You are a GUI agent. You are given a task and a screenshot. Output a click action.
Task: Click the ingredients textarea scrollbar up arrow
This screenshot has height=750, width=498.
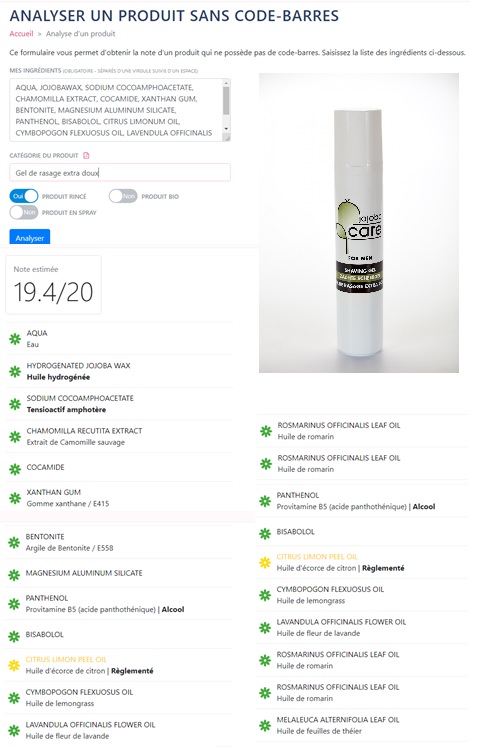[226, 83]
